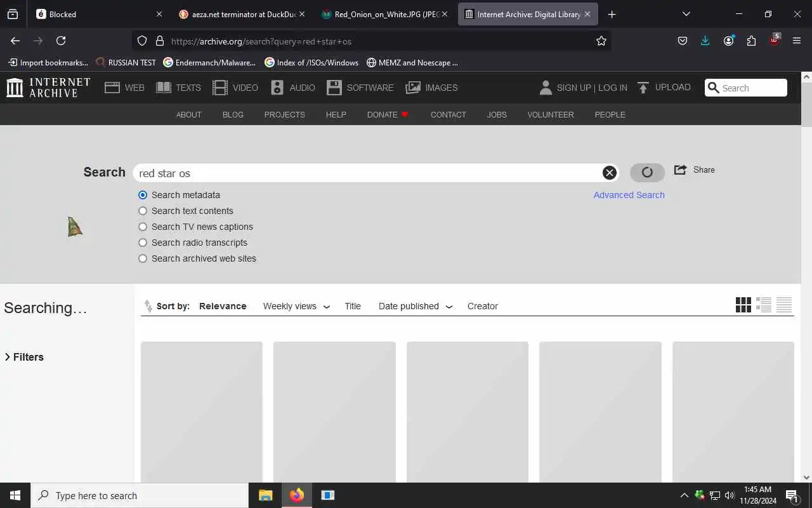Click Windows Start button

click(x=15, y=495)
